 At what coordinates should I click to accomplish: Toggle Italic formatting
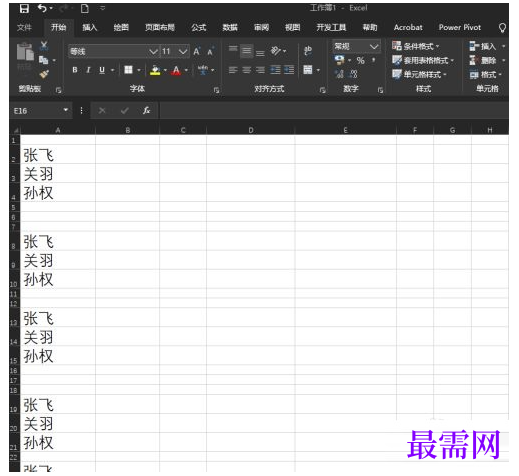click(x=88, y=70)
